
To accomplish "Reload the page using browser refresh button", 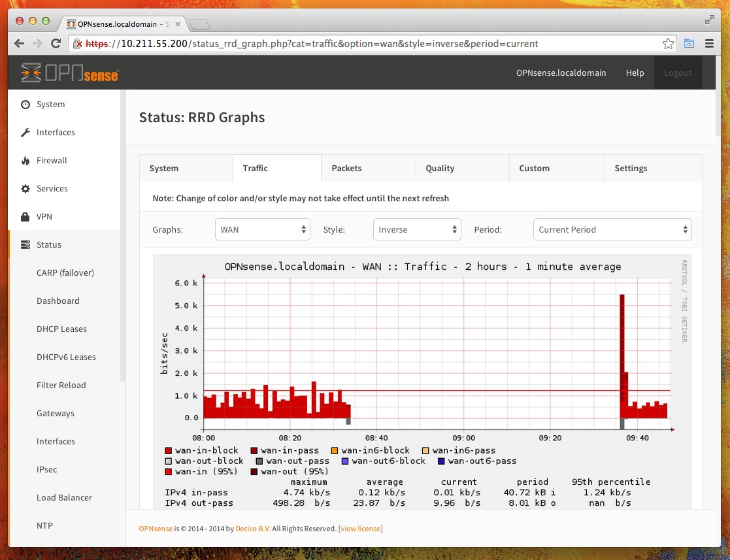I will point(56,44).
